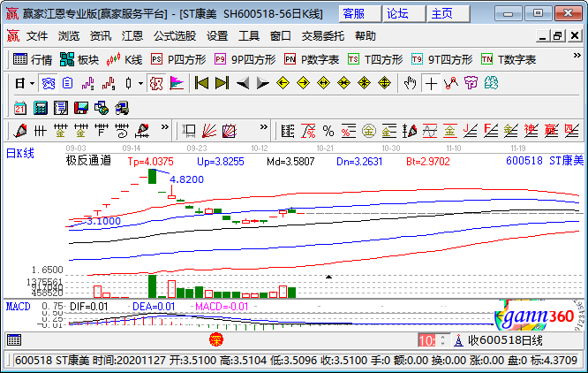Open the 设置 menu

point(217,36)
